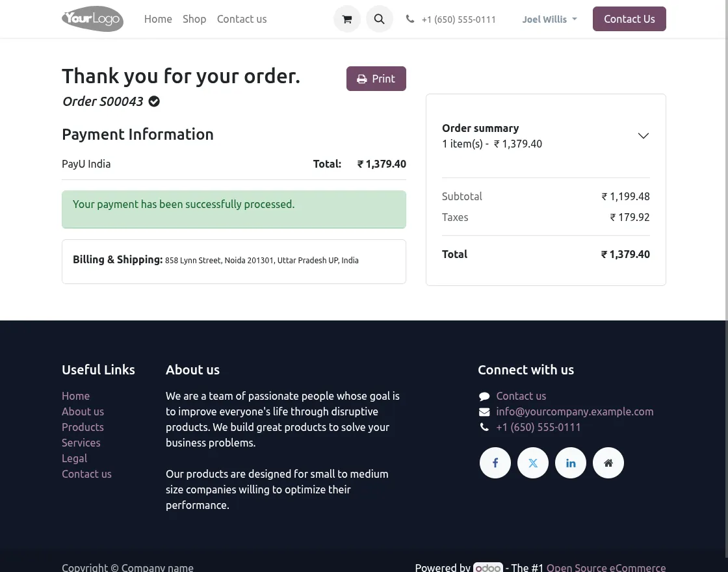Open the Facebook social icon

pyautogui.click(x=495, y=463)
